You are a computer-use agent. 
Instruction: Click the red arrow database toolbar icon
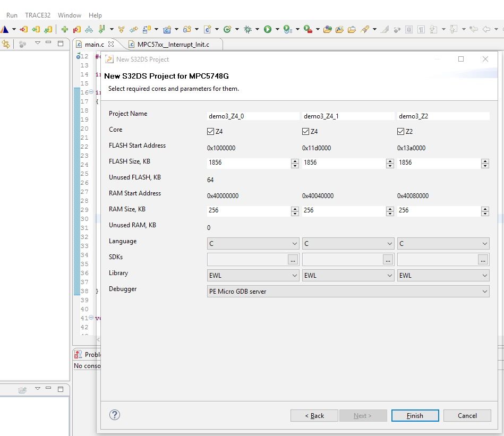click(23, 30)
